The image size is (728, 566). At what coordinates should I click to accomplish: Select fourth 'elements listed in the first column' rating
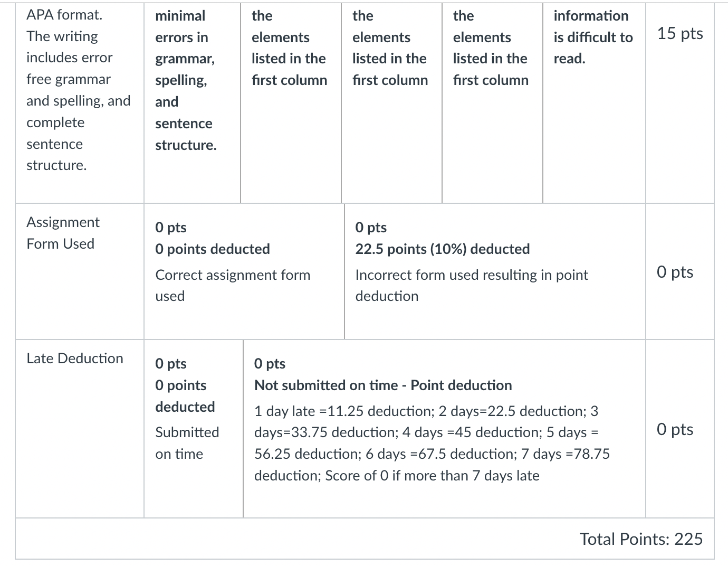click(x=493, y=103)
